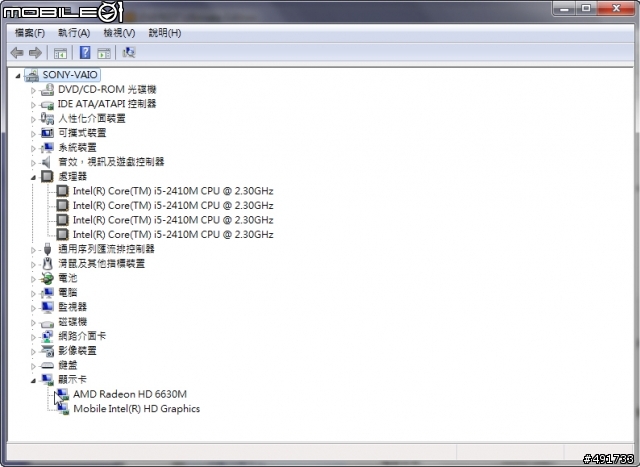Click the 系統裝置 category icon
Viewport: 640px width, 467px height.
[47, 147]
